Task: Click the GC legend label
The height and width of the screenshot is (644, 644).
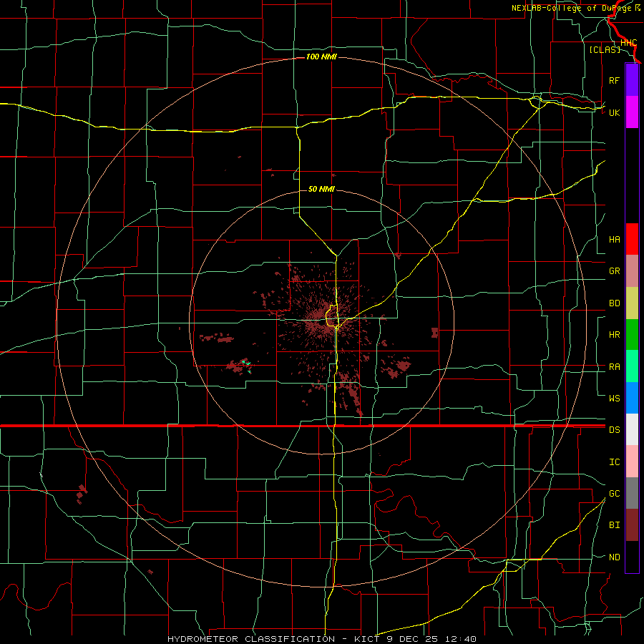Action: point(614,494)
